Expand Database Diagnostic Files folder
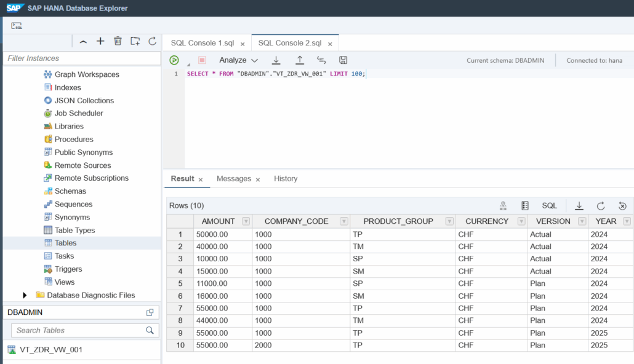The height and width of the screenshot is (364, 634). pyautogui.click(x=25, y=295)
